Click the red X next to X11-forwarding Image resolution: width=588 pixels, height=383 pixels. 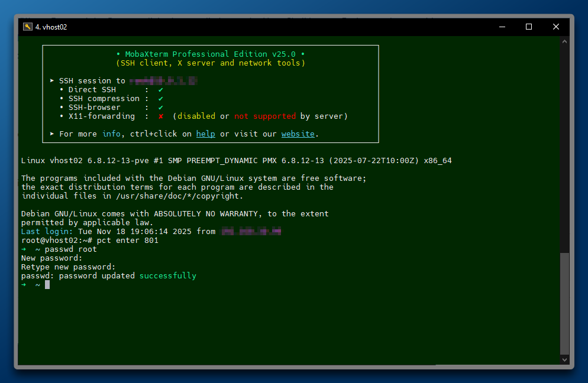coord(160,116)
